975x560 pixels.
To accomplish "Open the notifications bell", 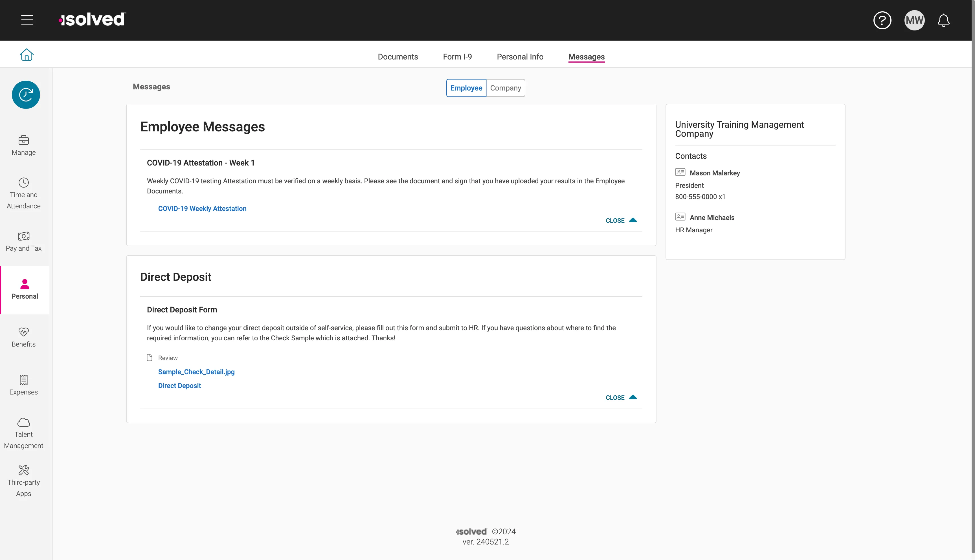I will click(x=943, y=20).
